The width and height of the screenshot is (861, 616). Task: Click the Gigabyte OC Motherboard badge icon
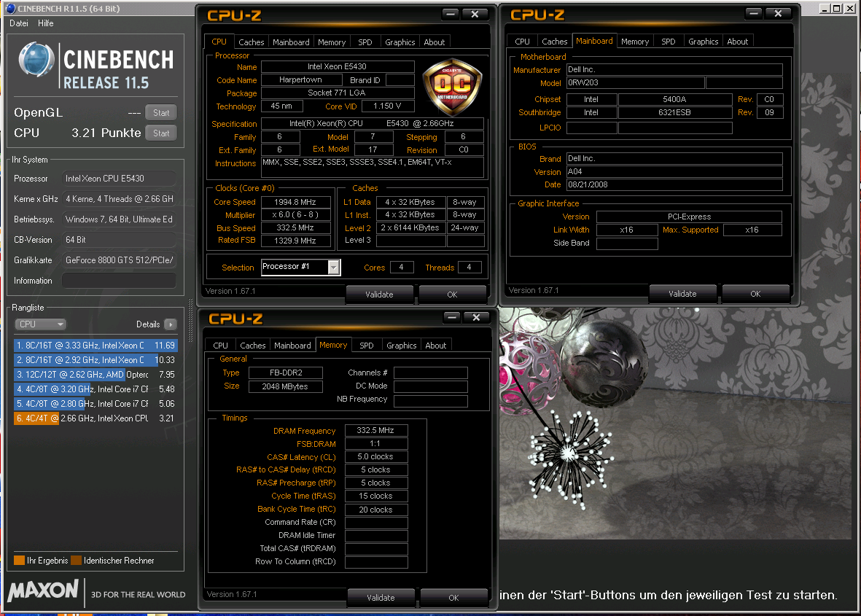tap(453, 87)
